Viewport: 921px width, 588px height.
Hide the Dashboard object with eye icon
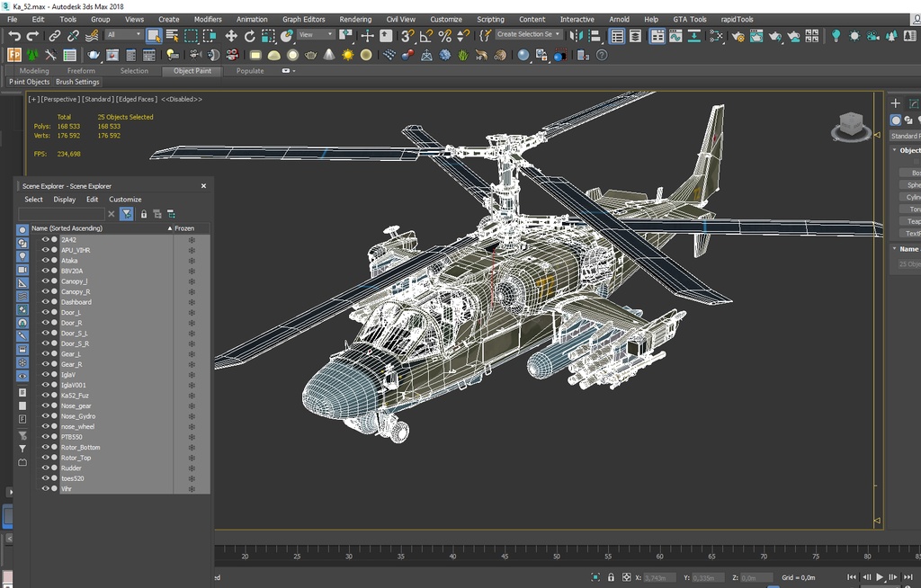(x=46, y=302)
